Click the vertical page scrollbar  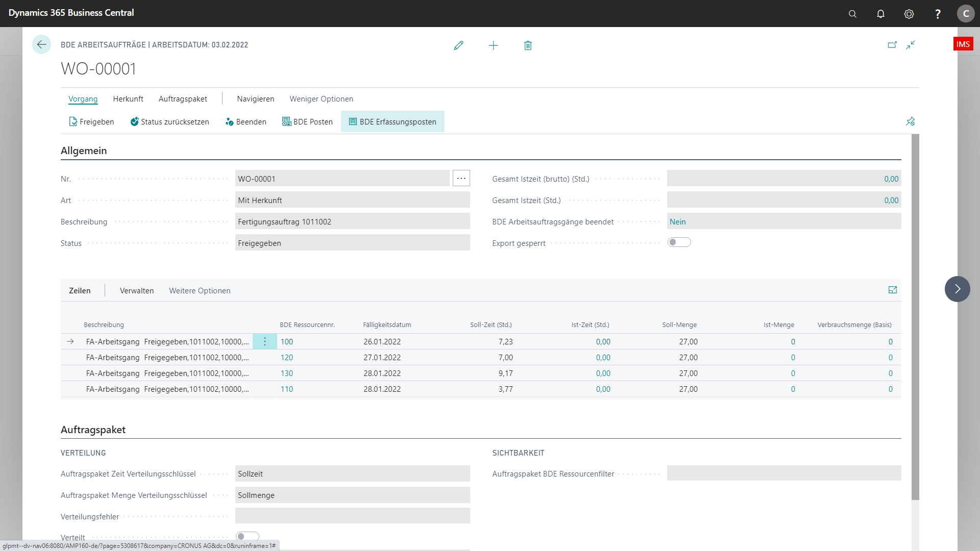915,316
